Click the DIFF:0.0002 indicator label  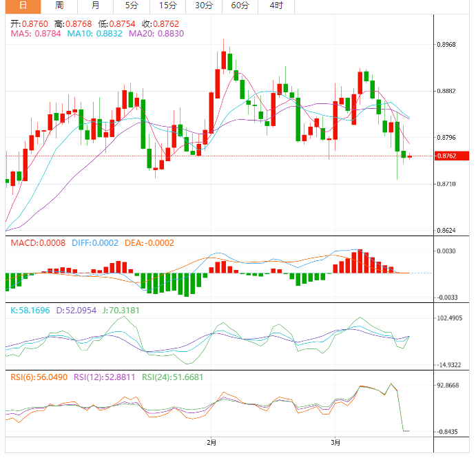point(95,243)
